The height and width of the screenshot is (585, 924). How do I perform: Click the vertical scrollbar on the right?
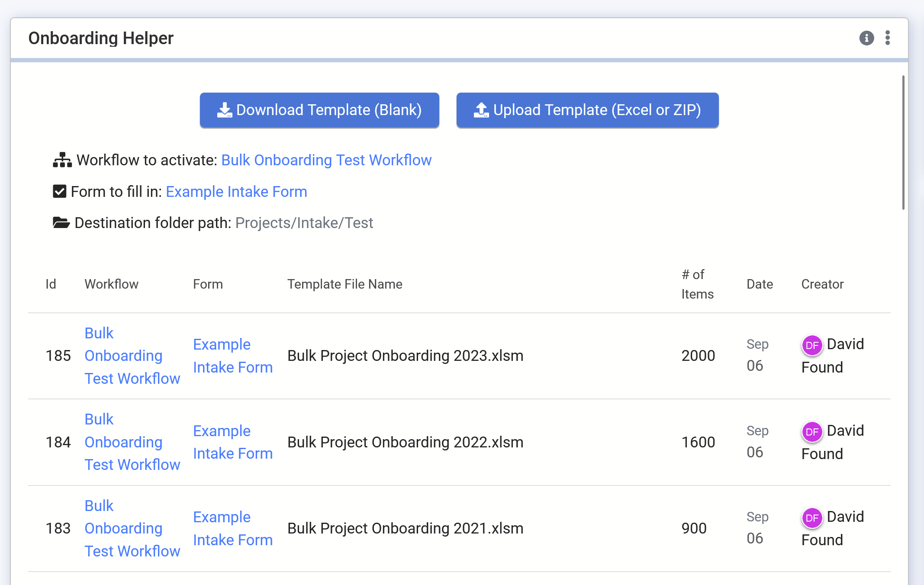click(x=903, y=143)
